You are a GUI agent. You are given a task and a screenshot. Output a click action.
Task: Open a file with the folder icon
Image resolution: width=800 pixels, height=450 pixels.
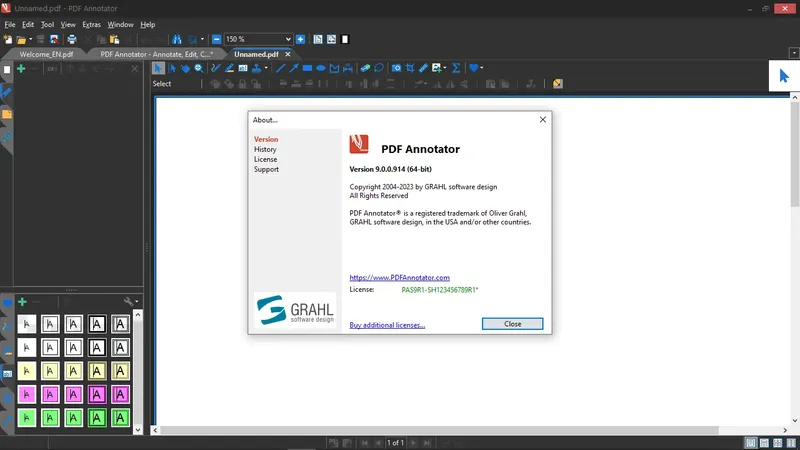click(x=21, y=39)
